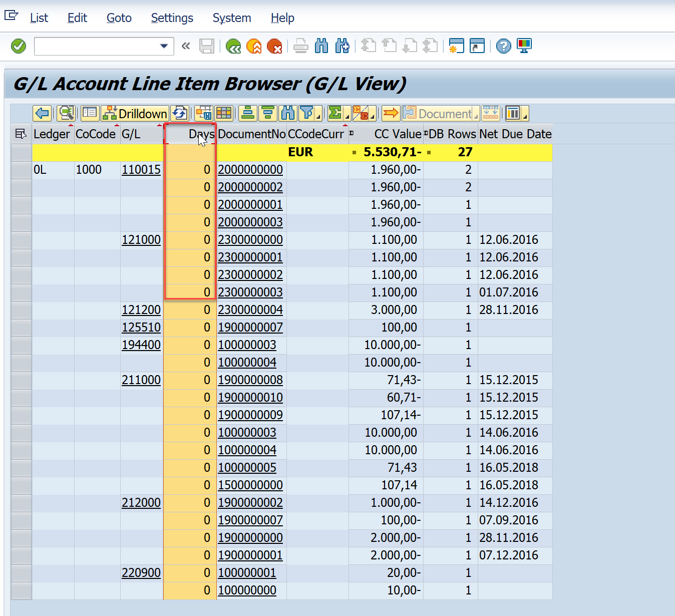Viewport: 675px width, 616px height.
Task: Click the First Page icon
Action: coord(369,46)
